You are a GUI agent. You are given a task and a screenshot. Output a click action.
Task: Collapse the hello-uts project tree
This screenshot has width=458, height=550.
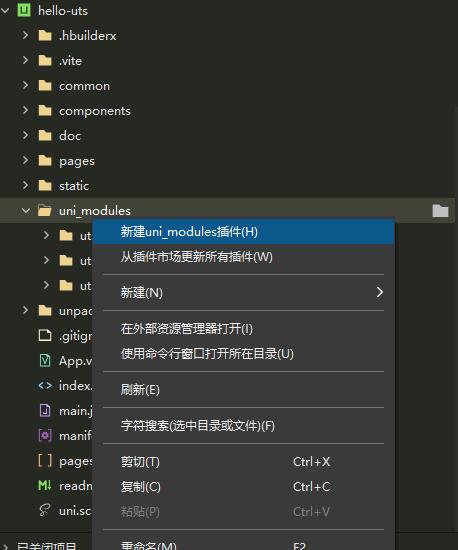point(5,11)
